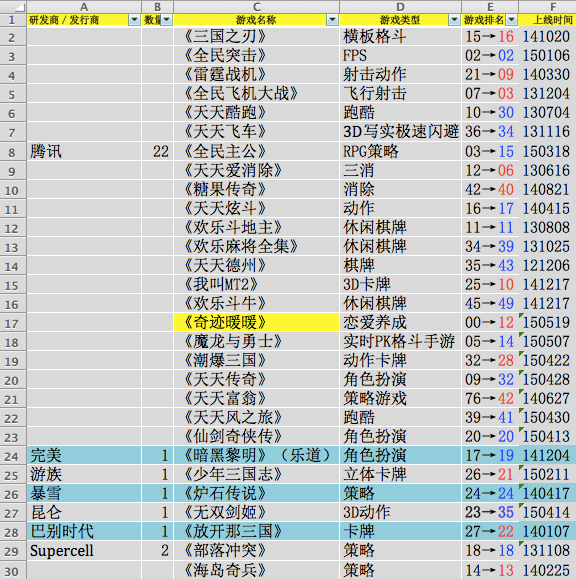Click yellow highlighted cell 《奇迹暖暖》
The image size is (576, 579).
[x=257, y=322]
